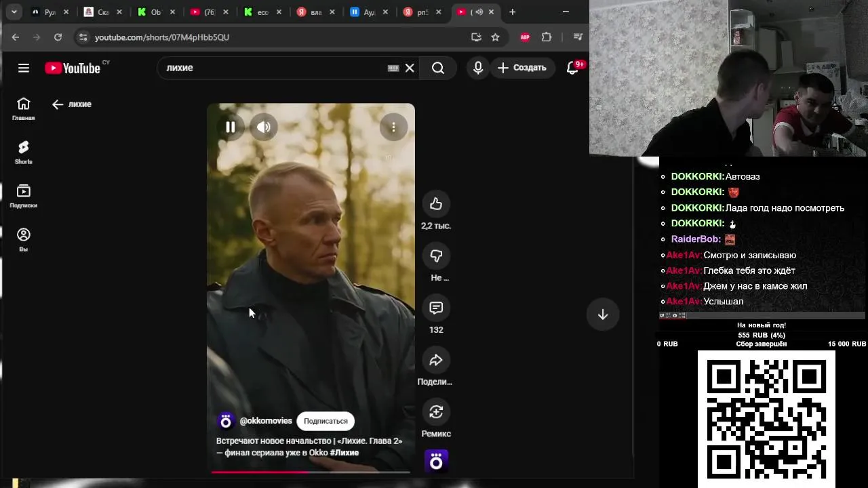Switch to the Ауд browser tab

coord(368,12)
